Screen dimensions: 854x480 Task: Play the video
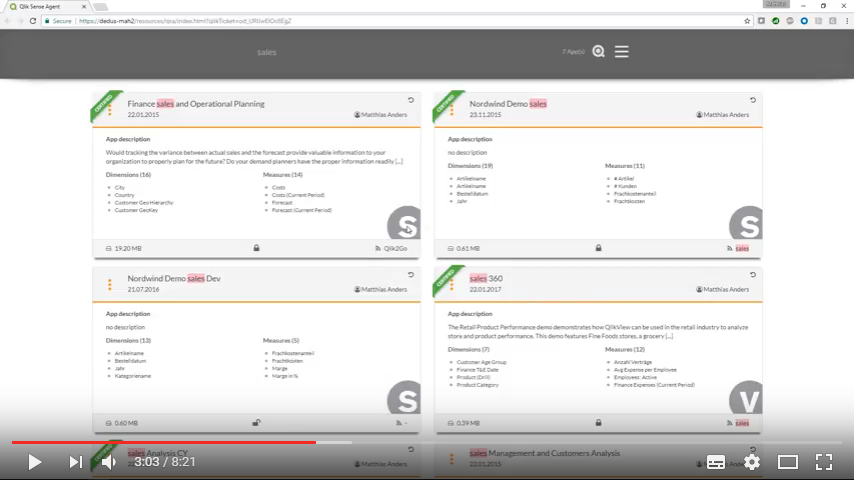[34, 462]
